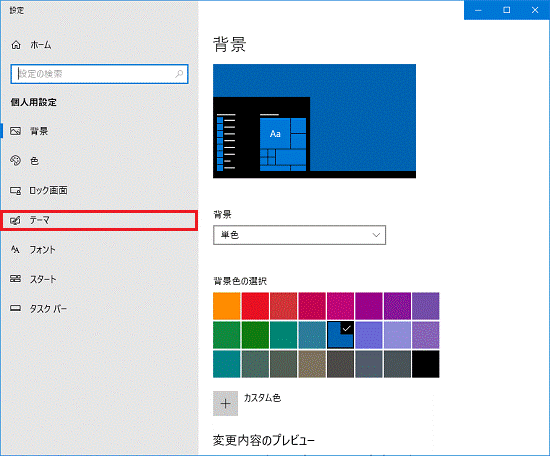The height and width of the screenshot is (456, 550).
Task: Pick the khaki tan bottom row swatch
Action: [x=312, y=364]
